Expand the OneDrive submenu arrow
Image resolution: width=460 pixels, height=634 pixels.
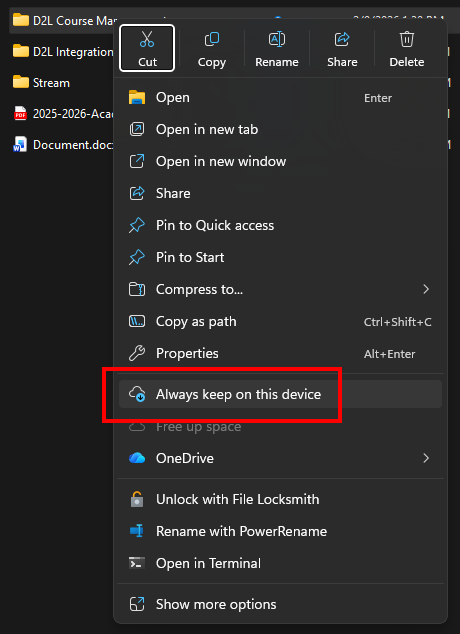(x=426, y=459)
